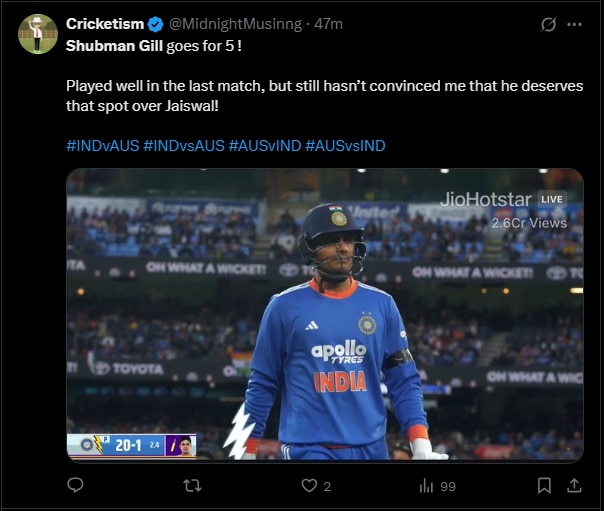Select the #AUSvsIND hashtag
Screen dimensions: 604x511
pos(345,146)
